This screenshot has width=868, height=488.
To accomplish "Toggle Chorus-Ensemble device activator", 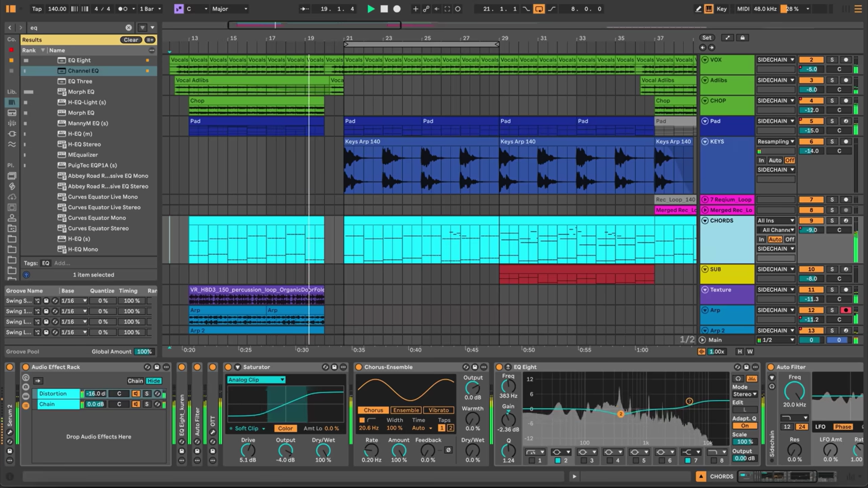I will coord(358,367).
